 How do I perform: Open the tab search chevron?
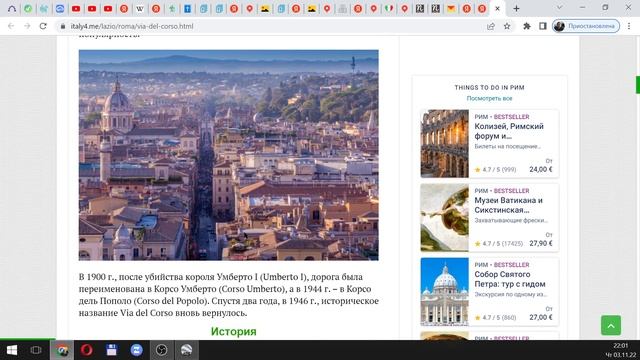(x=559, y=8)
